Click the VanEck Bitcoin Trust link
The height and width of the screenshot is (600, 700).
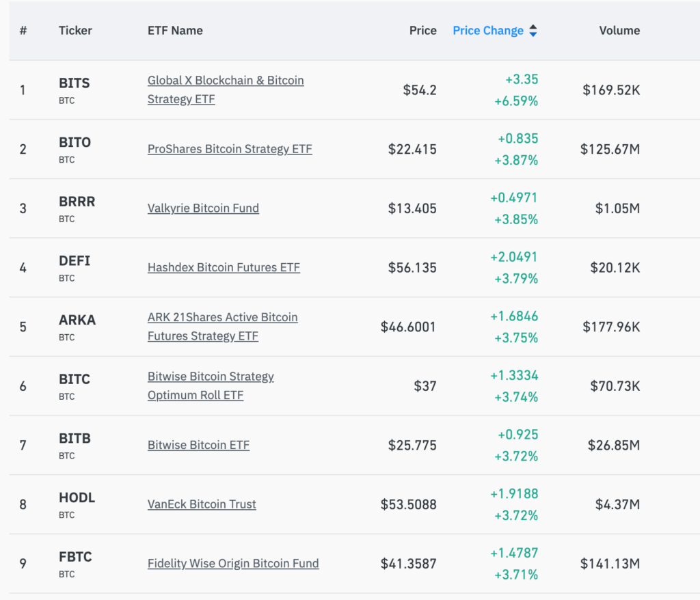[x=202, y=504]
